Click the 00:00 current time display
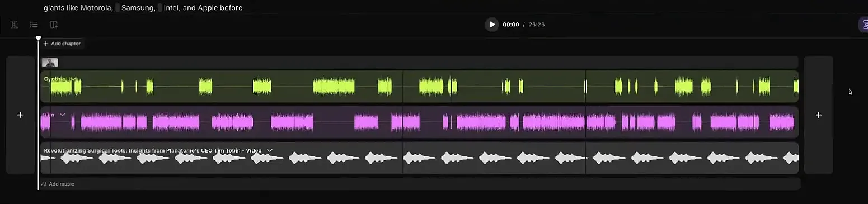This screenshot has height=204, width=868. (511, 25)
